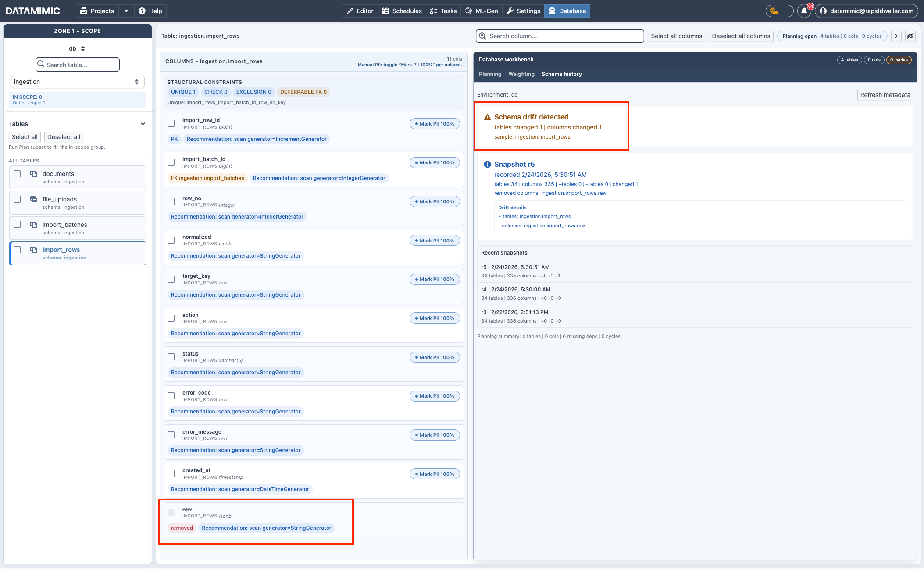Check the checkbox next to import_row_id column
This screenshot has width=924, height=571.
[171, 123]
